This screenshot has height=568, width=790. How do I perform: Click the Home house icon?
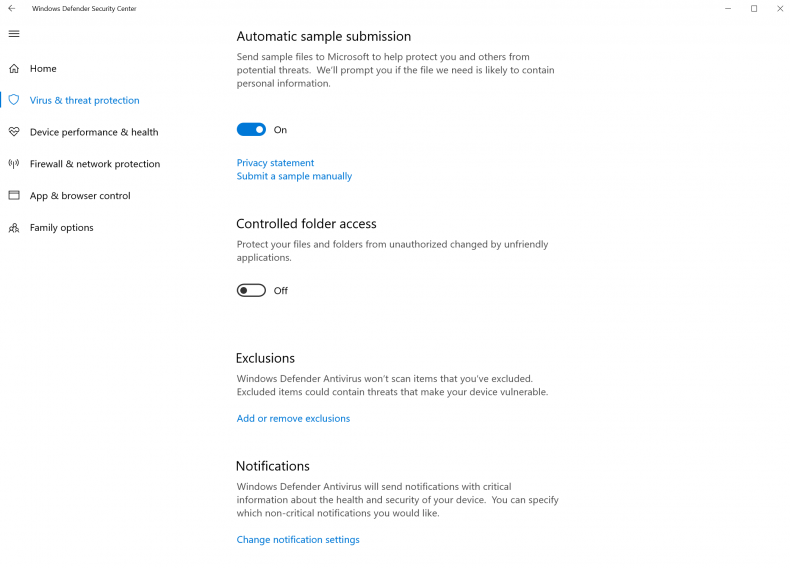14,69
